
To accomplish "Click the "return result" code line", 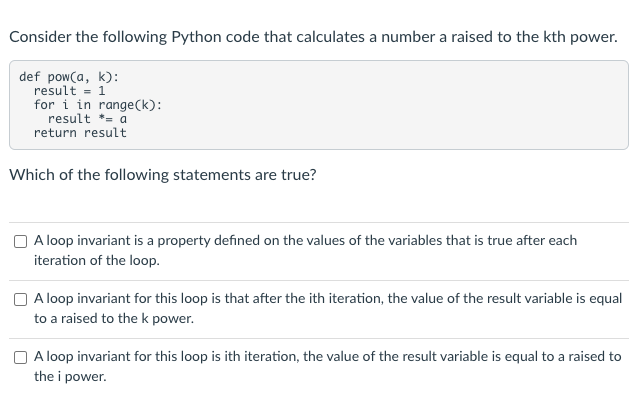I will click(80, 133).
